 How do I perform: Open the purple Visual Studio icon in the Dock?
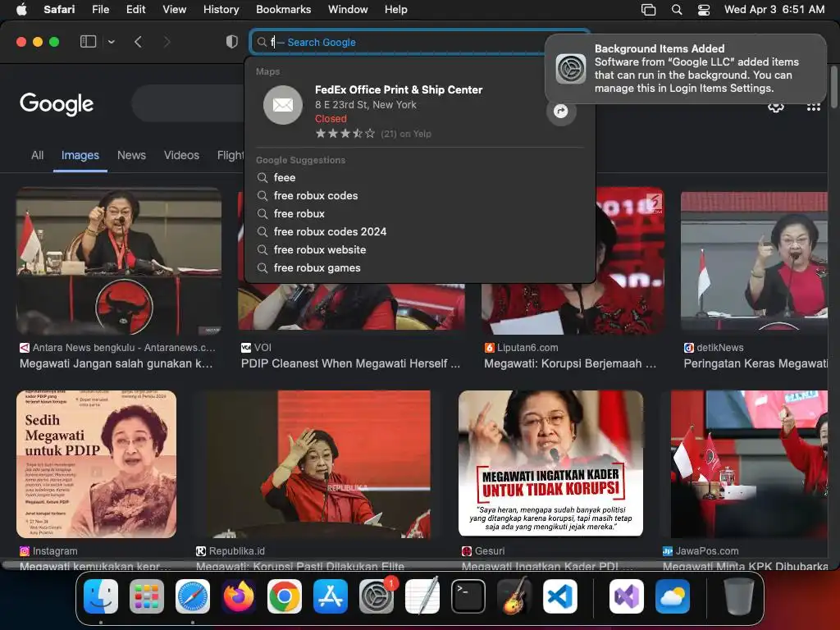point(626,596)
